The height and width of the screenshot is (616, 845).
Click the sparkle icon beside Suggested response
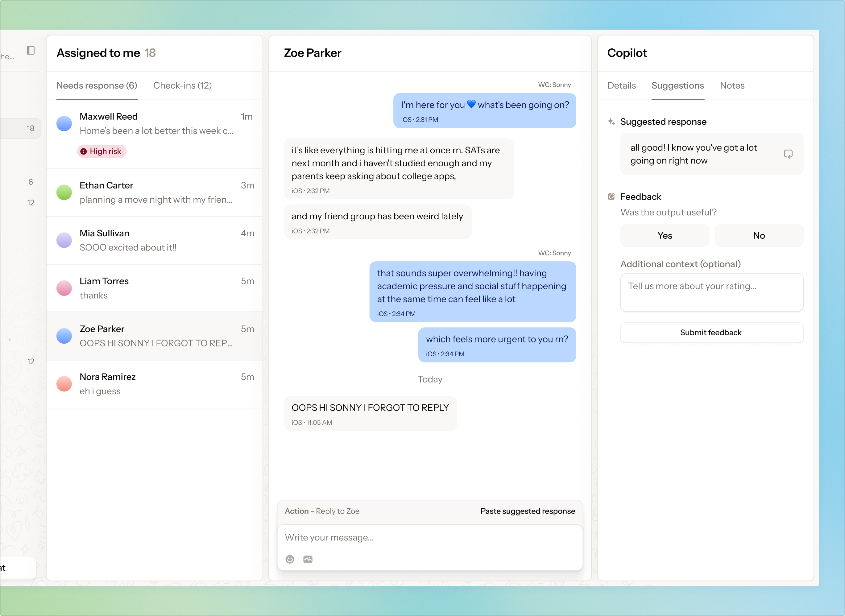[x=611, y=122]
